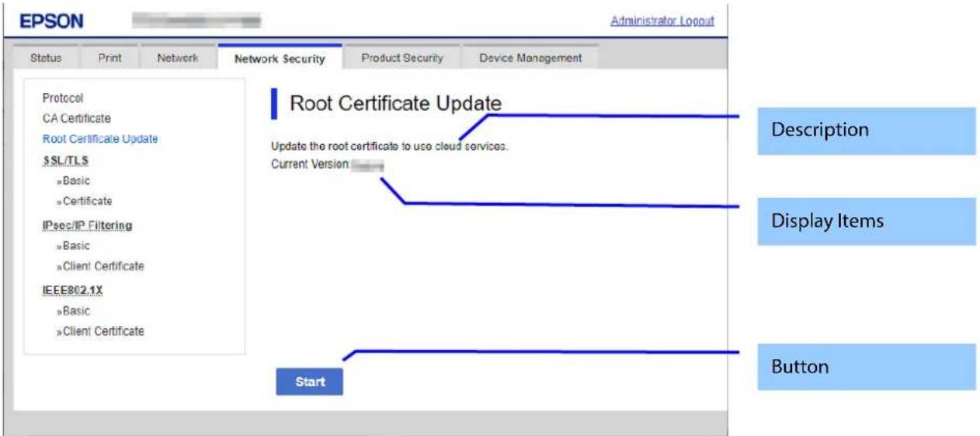Select Root Certificate Update sidebar link
Viewport: 980px width, 436px height.
click(100, 139)
